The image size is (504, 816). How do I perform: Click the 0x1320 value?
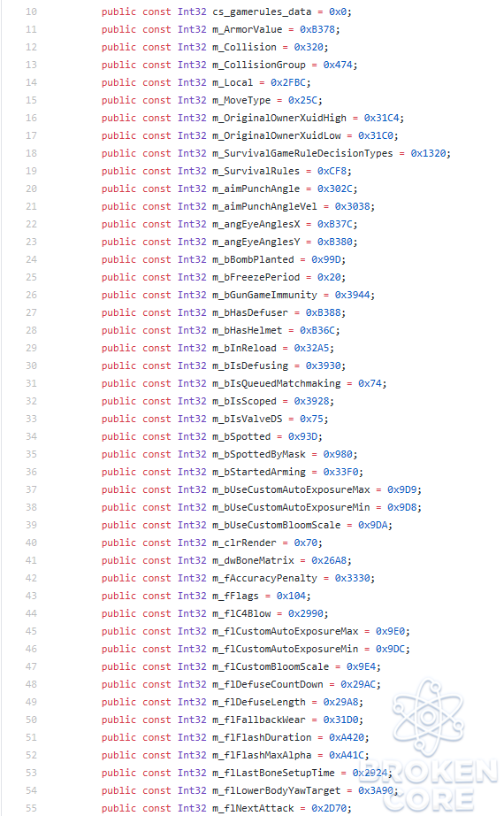pos(428,153)
